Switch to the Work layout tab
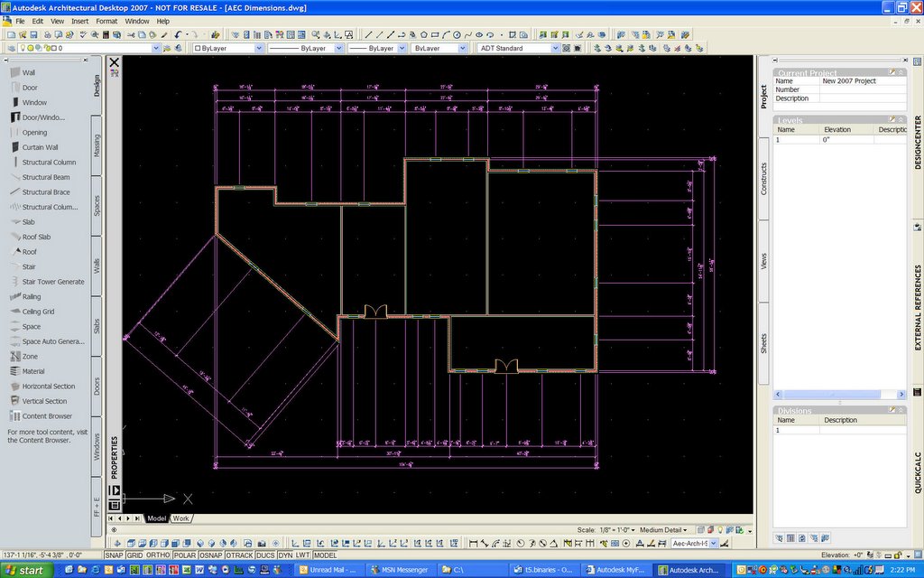 click(x=181, y=518)
